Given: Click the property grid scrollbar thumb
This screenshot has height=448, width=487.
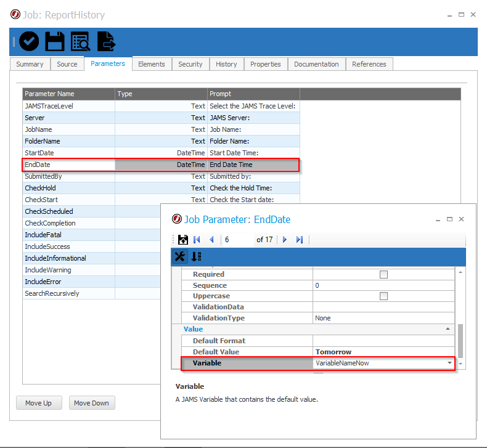Looking at the screenshot, I should click(460, 341).
